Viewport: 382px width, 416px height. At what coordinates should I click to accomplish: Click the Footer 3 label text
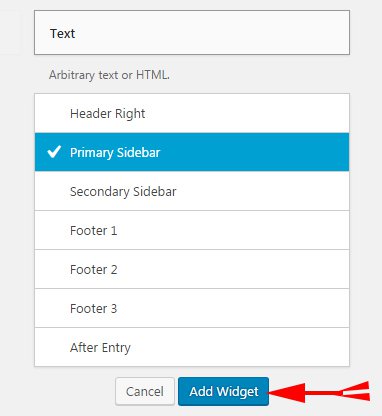[x=94, y=308]
